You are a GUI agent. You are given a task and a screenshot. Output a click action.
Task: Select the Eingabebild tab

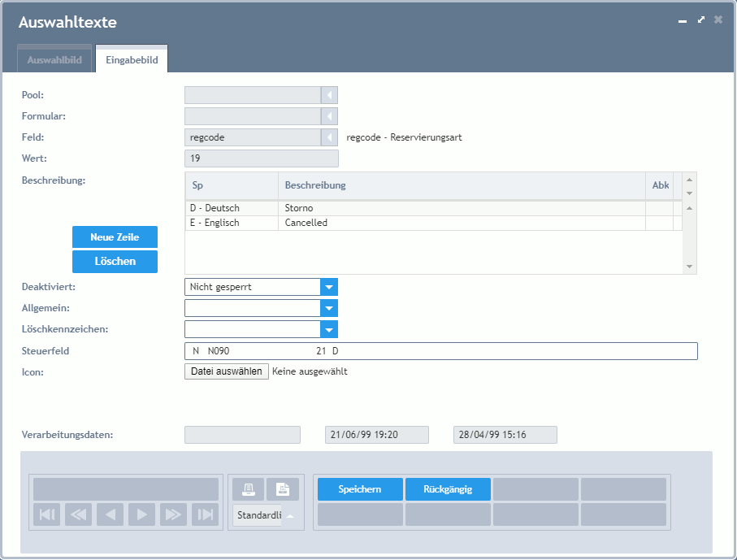(132, 60)
